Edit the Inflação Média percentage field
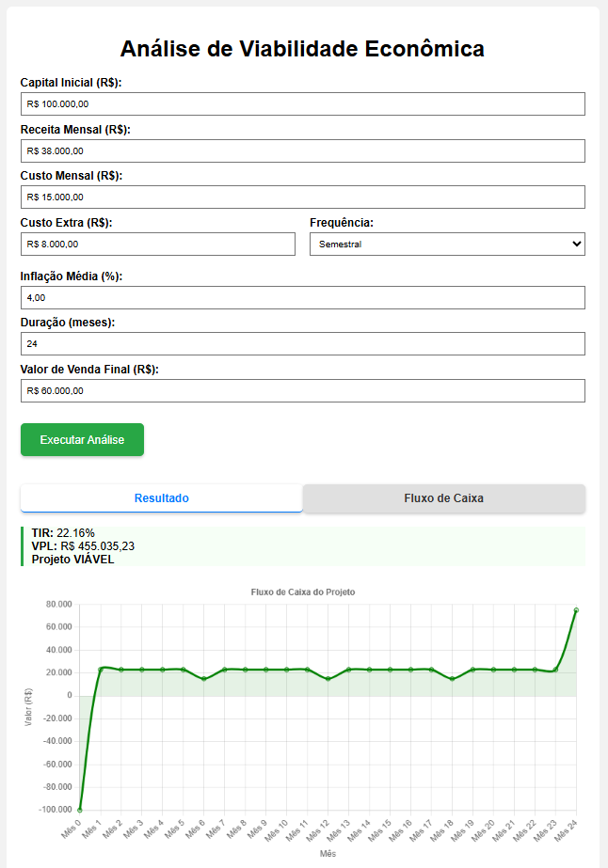Viewport: 608px width, 868px height. pyautogui.click(x=302, y=297)
